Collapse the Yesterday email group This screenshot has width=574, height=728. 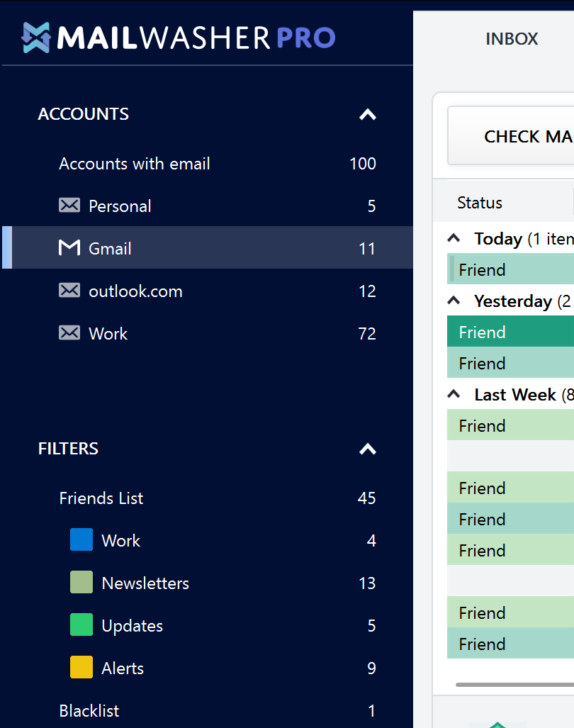pyautogui.click(x=454, y=301)
